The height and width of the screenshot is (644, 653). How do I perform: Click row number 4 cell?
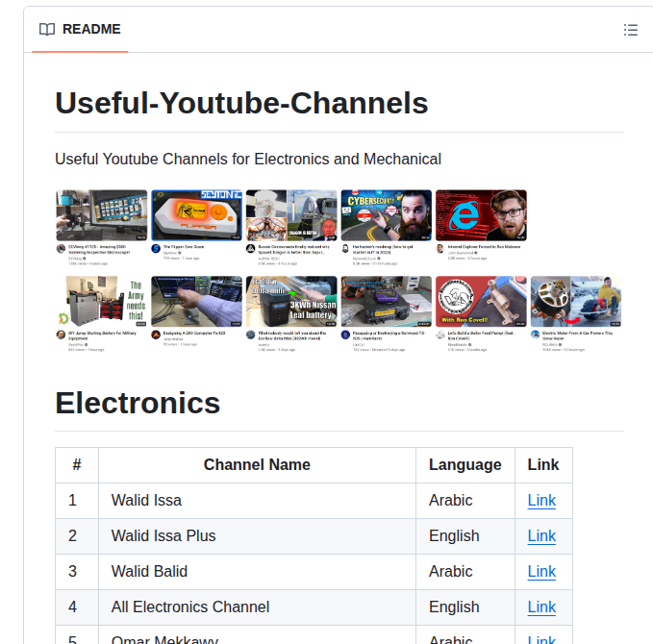pos(77,607)
